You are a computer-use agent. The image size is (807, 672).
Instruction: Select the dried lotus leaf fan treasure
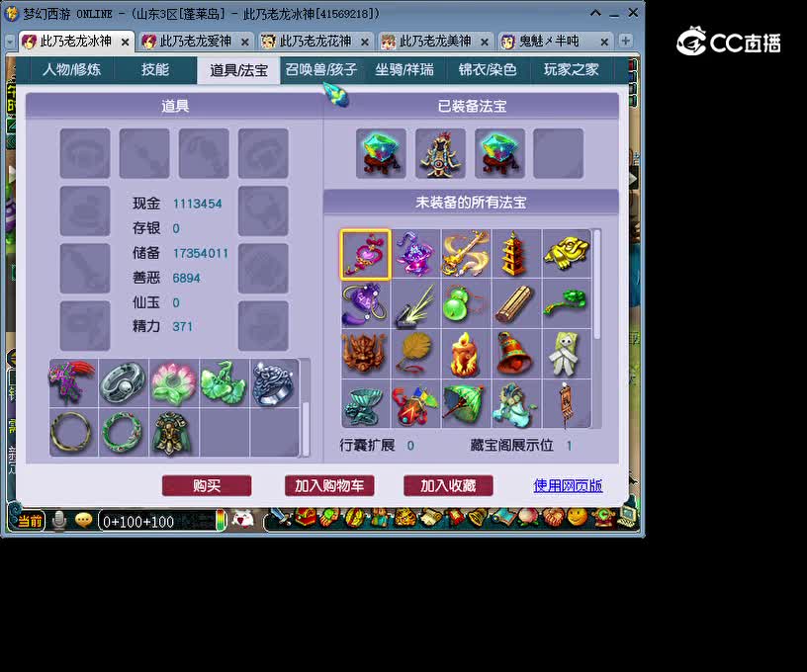pos(415,354)
